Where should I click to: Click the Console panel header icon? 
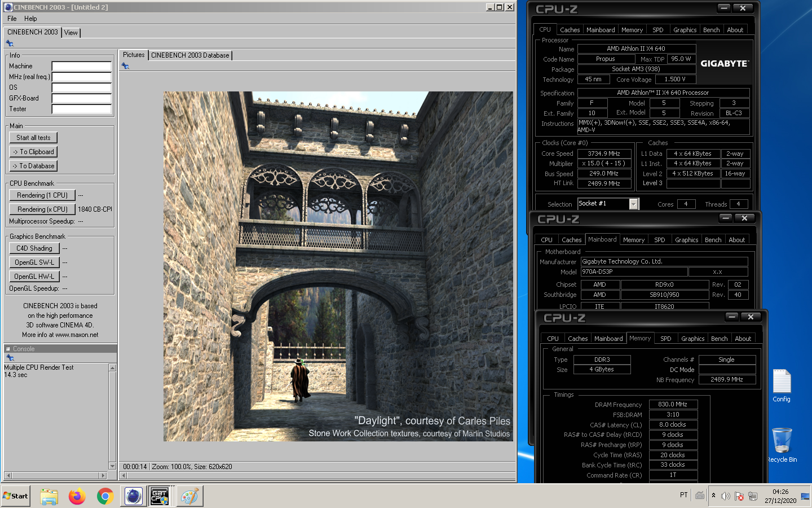(x=8, y=349)
